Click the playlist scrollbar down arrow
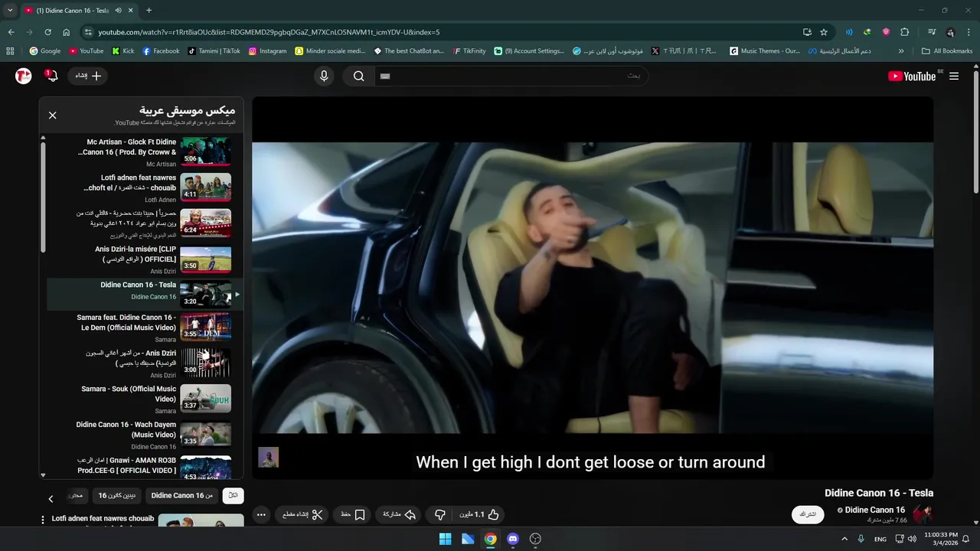The height and width of the screenshot is (551, 980). coord(43,475)
